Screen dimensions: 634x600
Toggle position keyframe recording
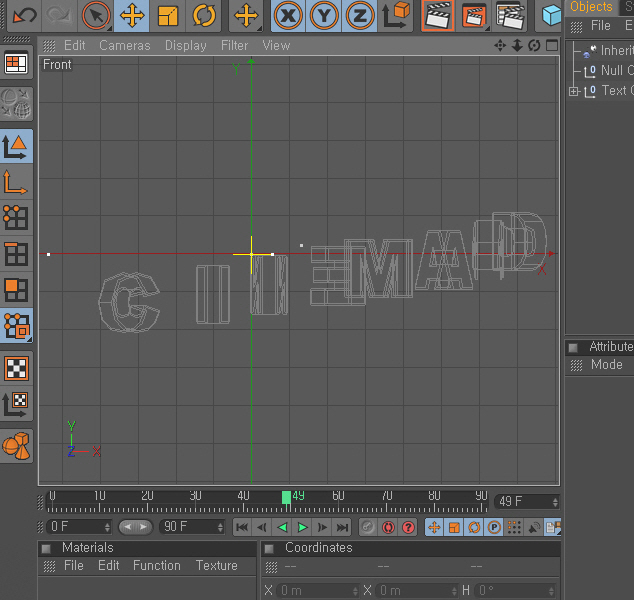coord(434,527)
